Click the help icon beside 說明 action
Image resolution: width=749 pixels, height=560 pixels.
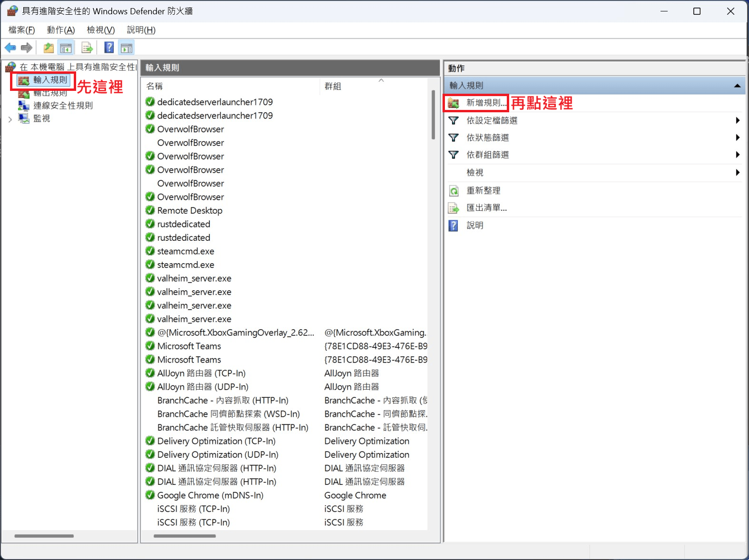(x=453, y=226)
